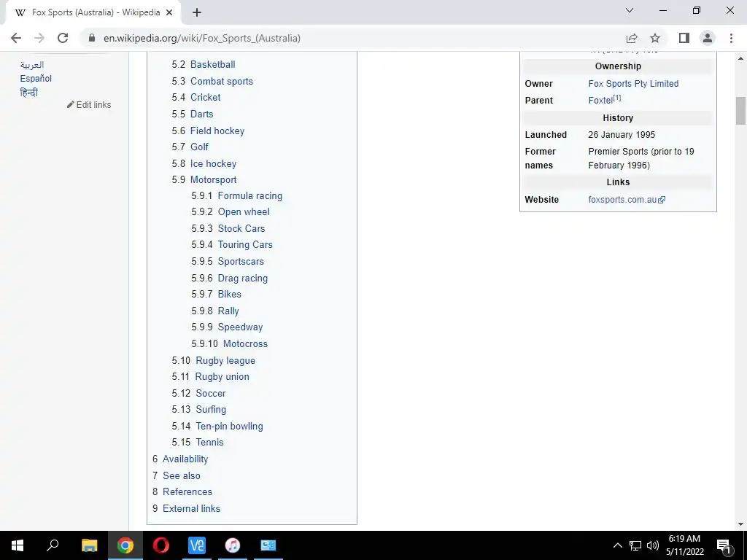
Task: Jump to 5.9.9 Speedway
Action: point(240,327)
